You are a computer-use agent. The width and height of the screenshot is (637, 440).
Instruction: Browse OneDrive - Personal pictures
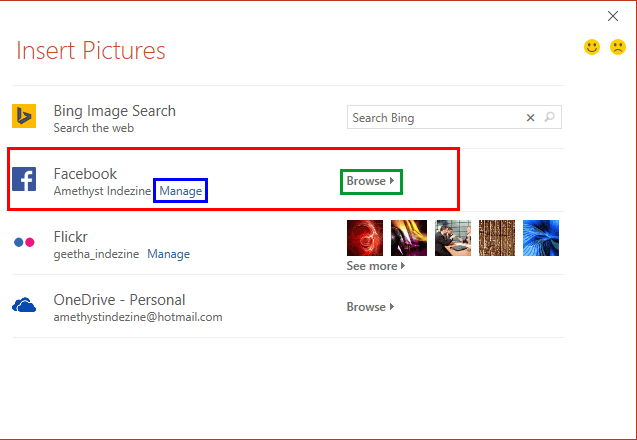(370, 307)
